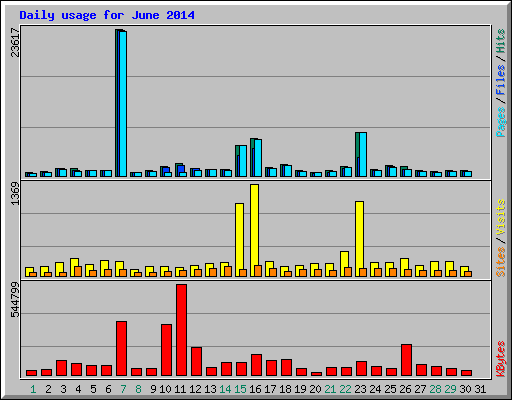Click day label 10 on the x-axis
Screen dimensions: 512x400
pos(165,389)
